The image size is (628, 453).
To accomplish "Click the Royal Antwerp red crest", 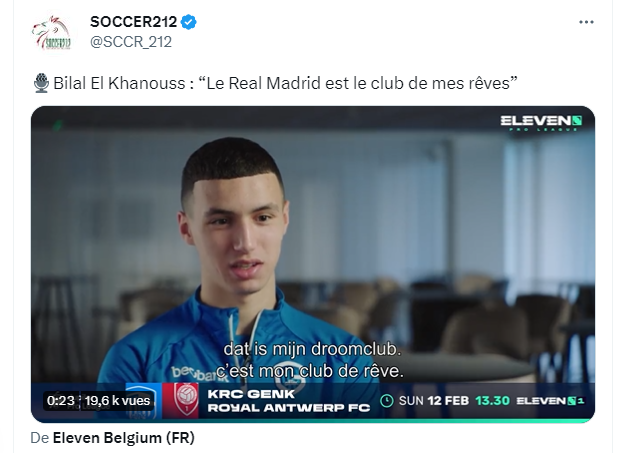I will pos(186,401).
